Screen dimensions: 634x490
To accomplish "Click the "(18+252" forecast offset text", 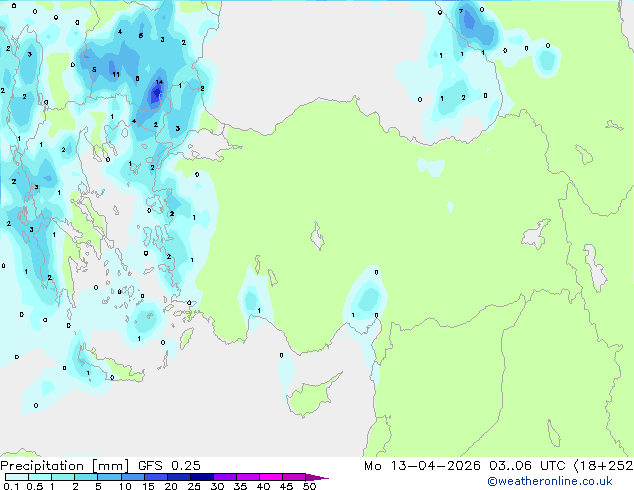I will (603, 466).
